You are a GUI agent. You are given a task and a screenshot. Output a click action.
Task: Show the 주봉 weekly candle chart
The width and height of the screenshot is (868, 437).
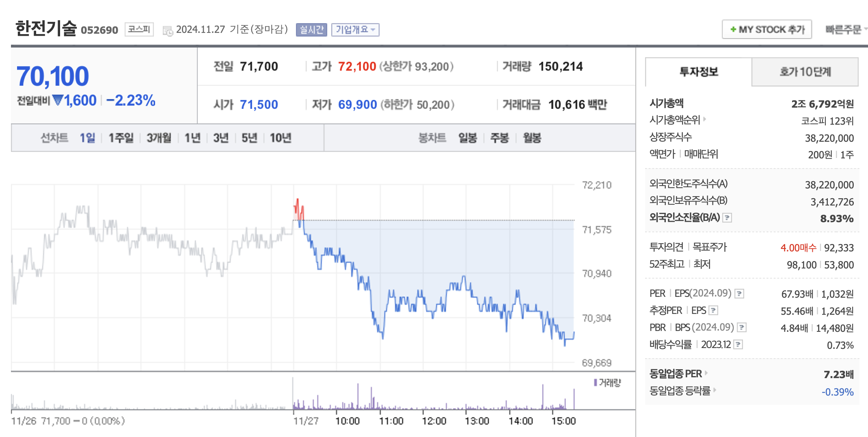coord(499,138)
